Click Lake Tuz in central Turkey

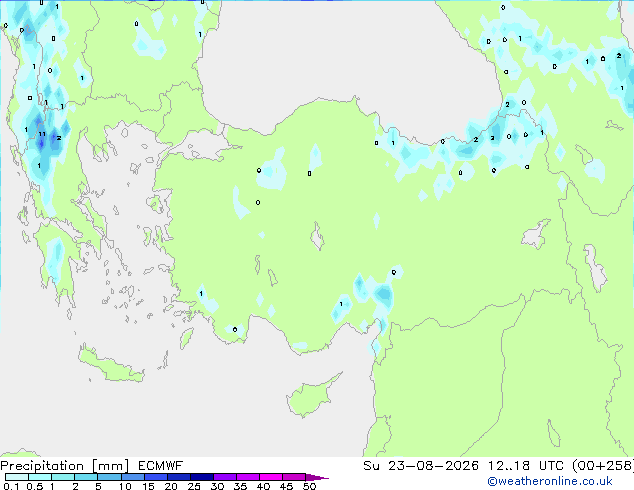click(317, 237)
